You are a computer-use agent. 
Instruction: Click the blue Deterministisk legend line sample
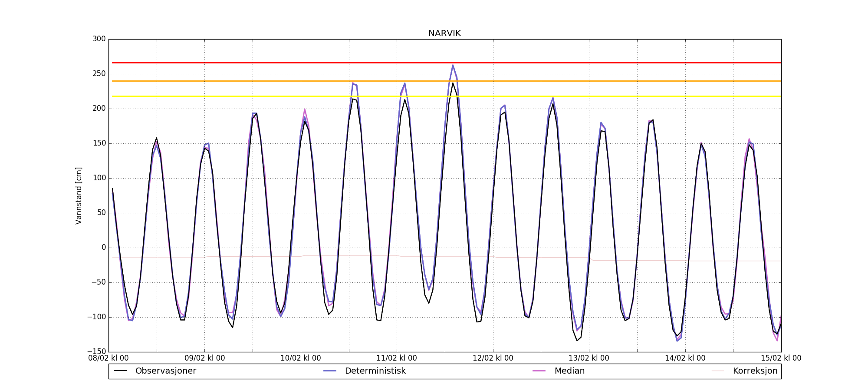(330, 371)
